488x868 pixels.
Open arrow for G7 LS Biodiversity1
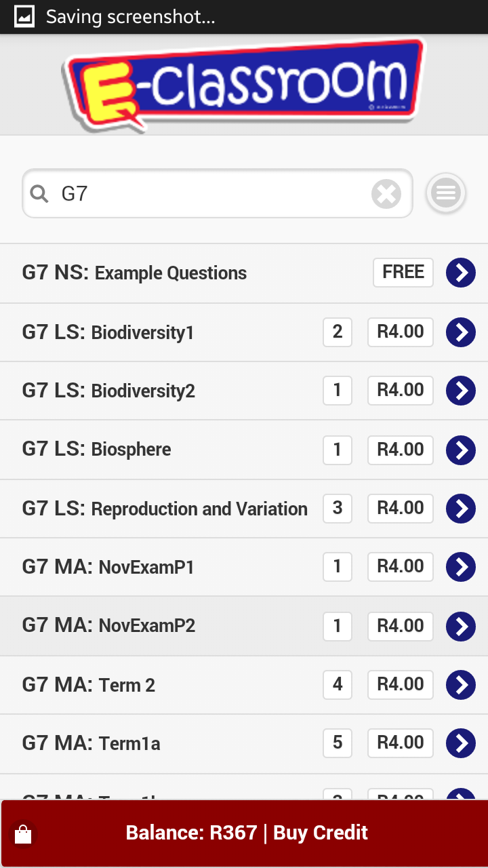point(460,332)
